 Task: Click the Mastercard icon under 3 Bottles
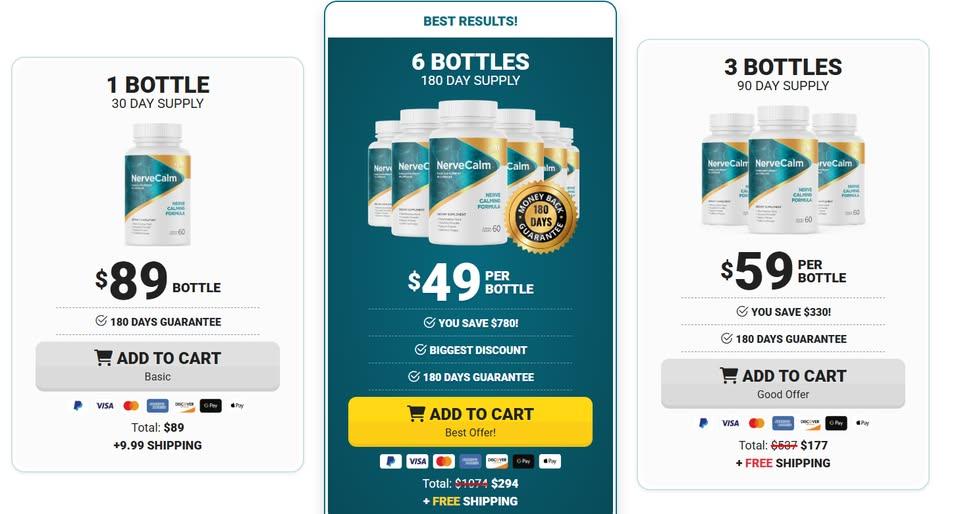(757, 423)
